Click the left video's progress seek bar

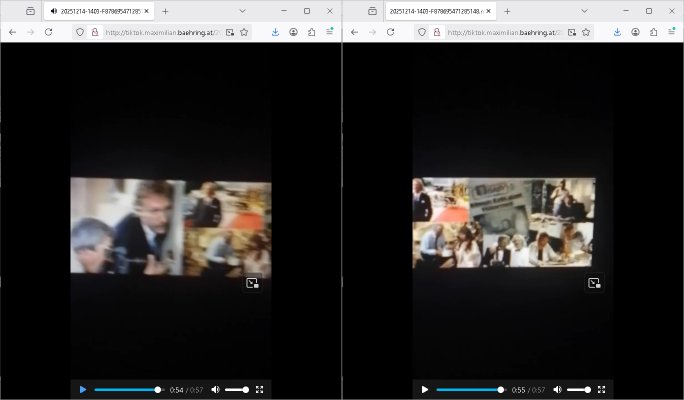[127, 389]
